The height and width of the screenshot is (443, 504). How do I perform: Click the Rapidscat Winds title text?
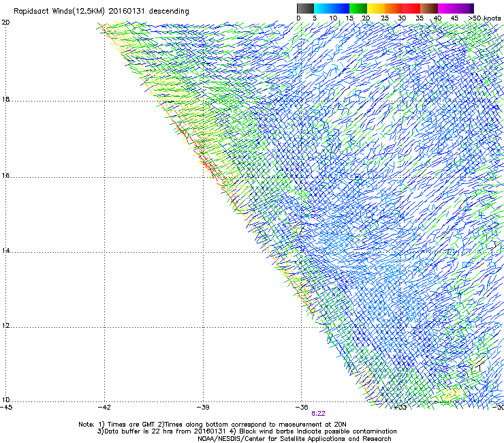click(x=101, y=12)
